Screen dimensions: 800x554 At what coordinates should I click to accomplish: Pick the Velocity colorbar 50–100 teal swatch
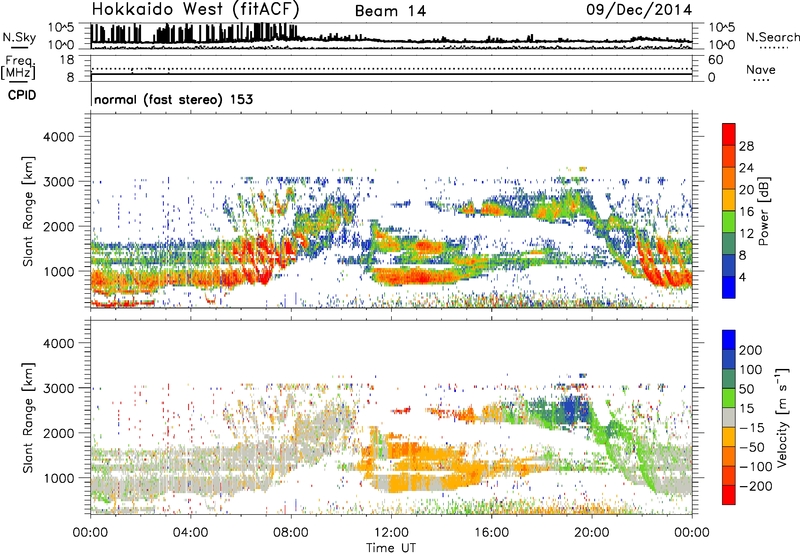(x=729, y=379)
